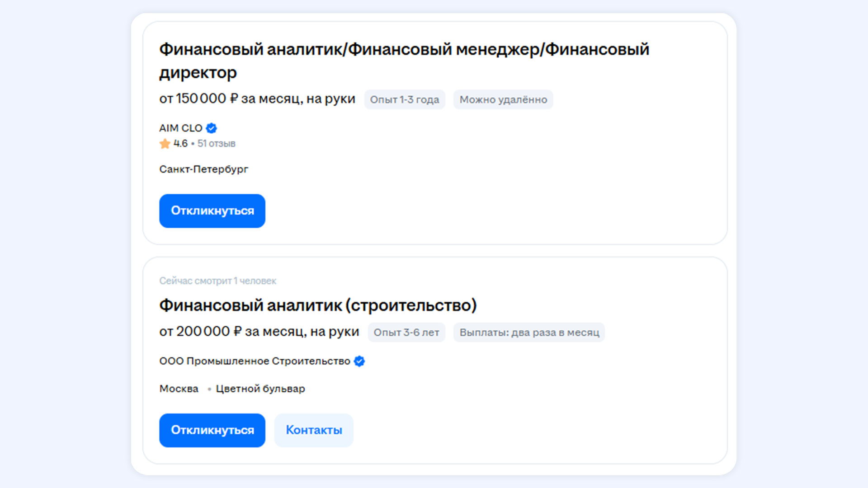Click the Можно удалённо tag
868x488 pixels.
[503, 99]
